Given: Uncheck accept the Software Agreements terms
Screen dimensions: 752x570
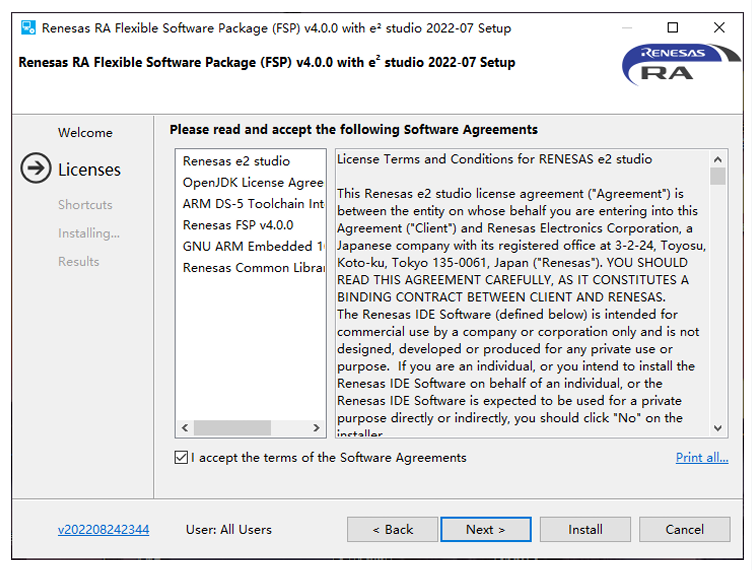Looking at the screenshot, I should (181, 457).
